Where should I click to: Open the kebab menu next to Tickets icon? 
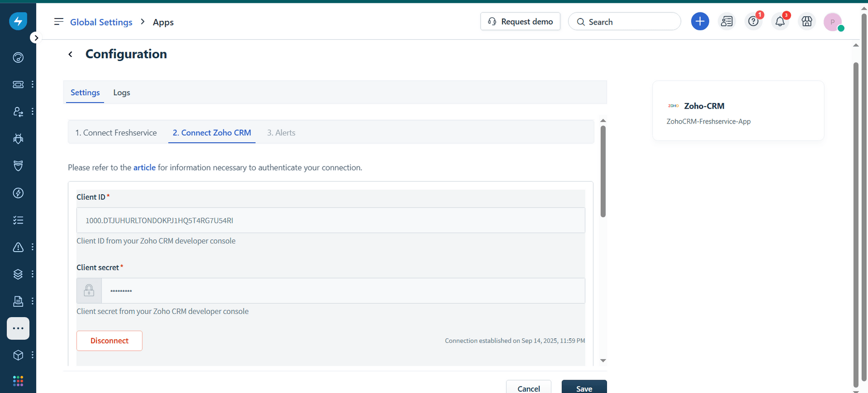point(32,84)
